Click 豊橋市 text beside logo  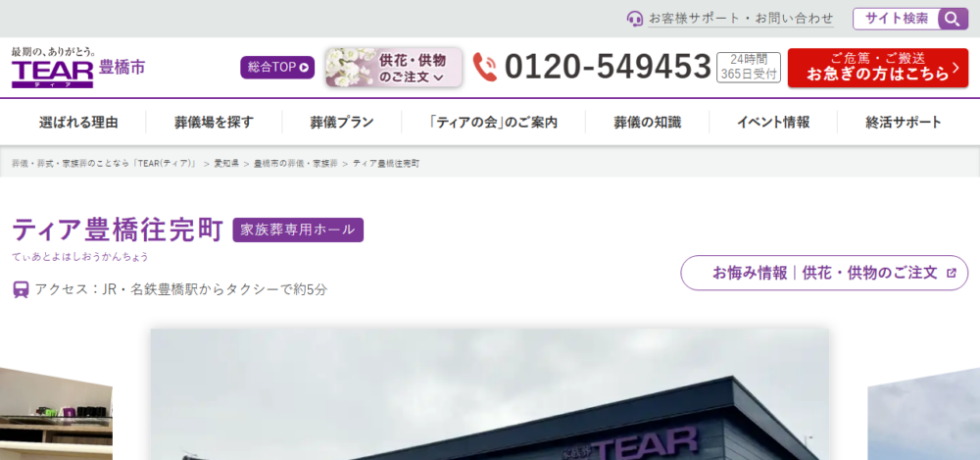tap(122, 67)
